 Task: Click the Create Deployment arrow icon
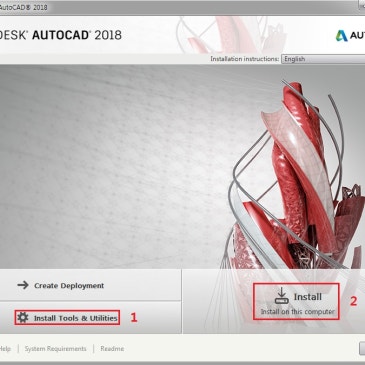coord(23,285)
